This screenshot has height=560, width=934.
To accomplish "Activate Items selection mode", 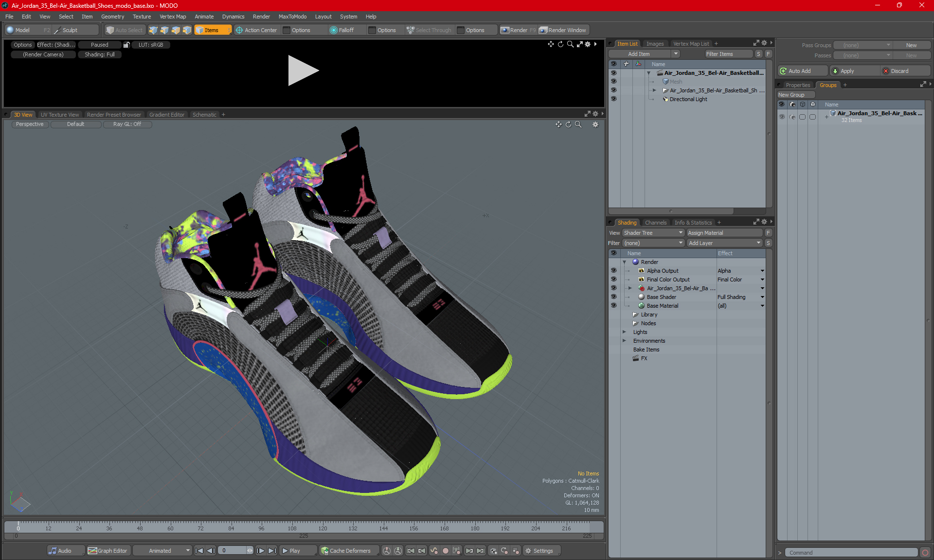I will click(213, 30).
